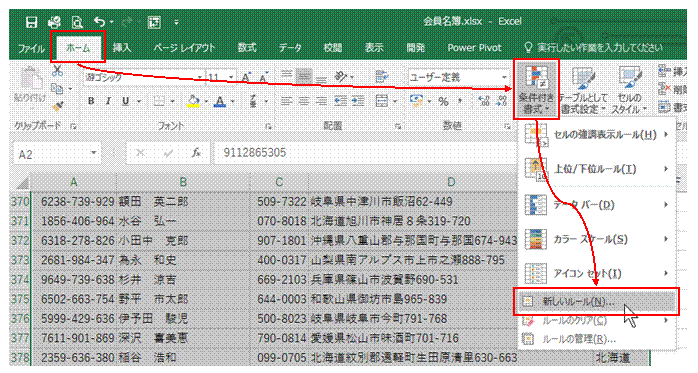Click the Save icon in quick access toolbar
Image resolution: width=698 pixels, height=373 pixels.
pyautogui.click(x=31, y=22)
